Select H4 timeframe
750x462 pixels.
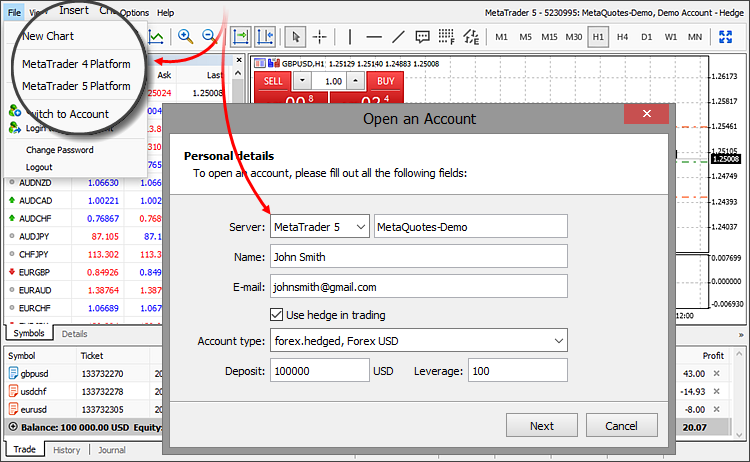point(622,37)
